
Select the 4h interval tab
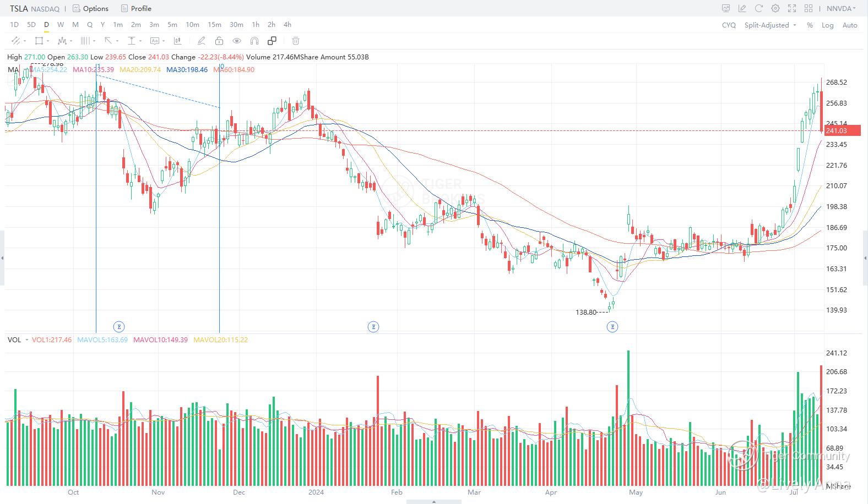287,24
